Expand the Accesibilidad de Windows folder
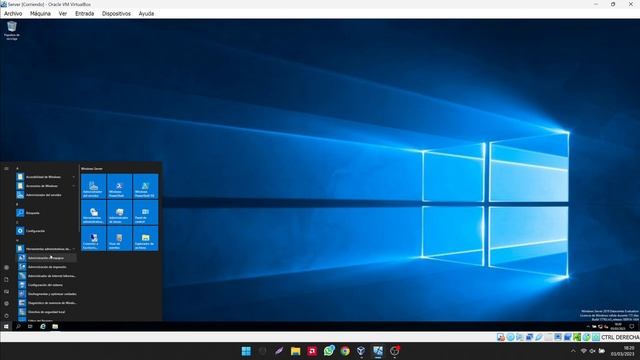640x360 pixels. tap(46, 177)
